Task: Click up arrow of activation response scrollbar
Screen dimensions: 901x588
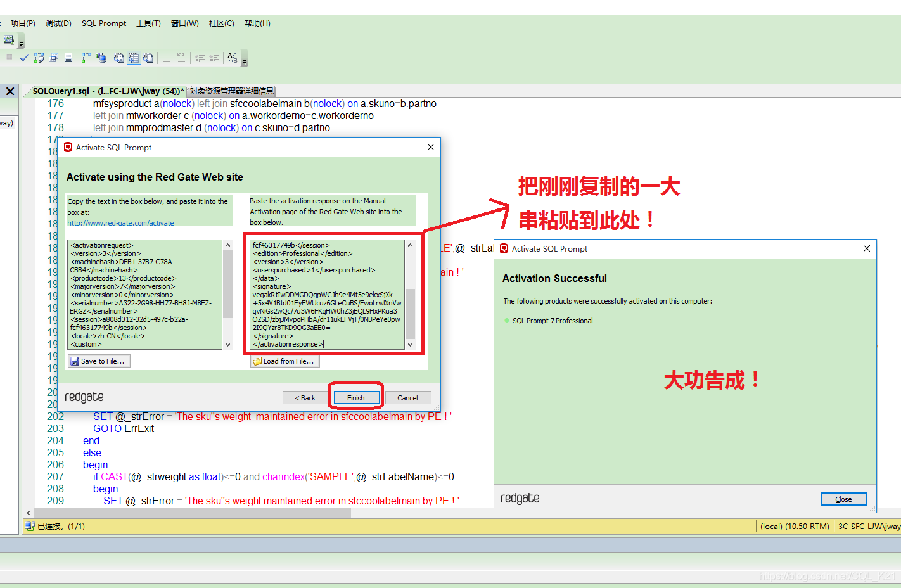Action: 411,245
